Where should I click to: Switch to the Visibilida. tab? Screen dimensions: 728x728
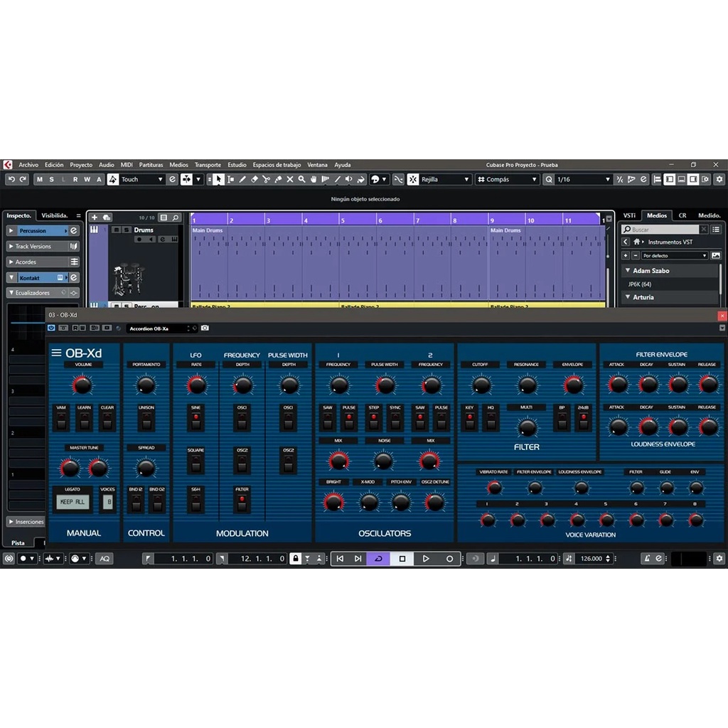pyautogui.click(x=54, y=215)
